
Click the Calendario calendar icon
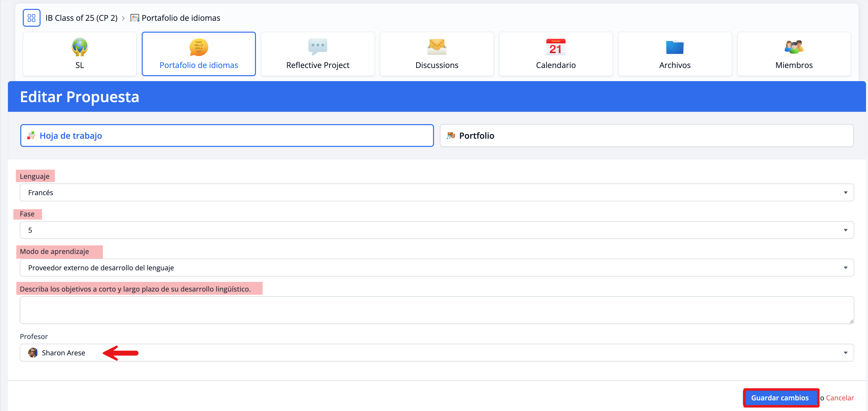[x=556, y=47]
